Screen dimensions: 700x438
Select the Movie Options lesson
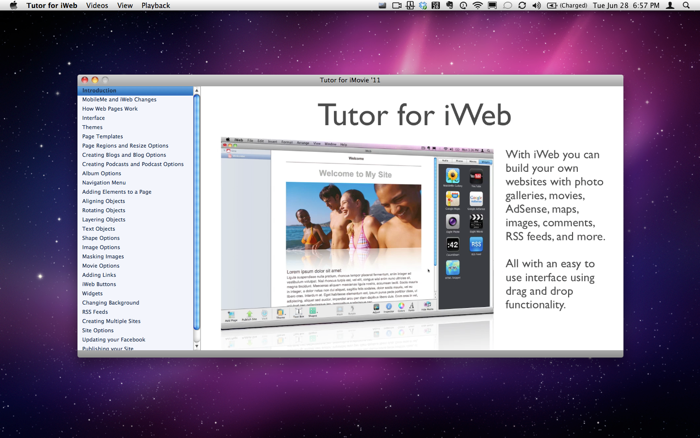[x=100, y=266]
